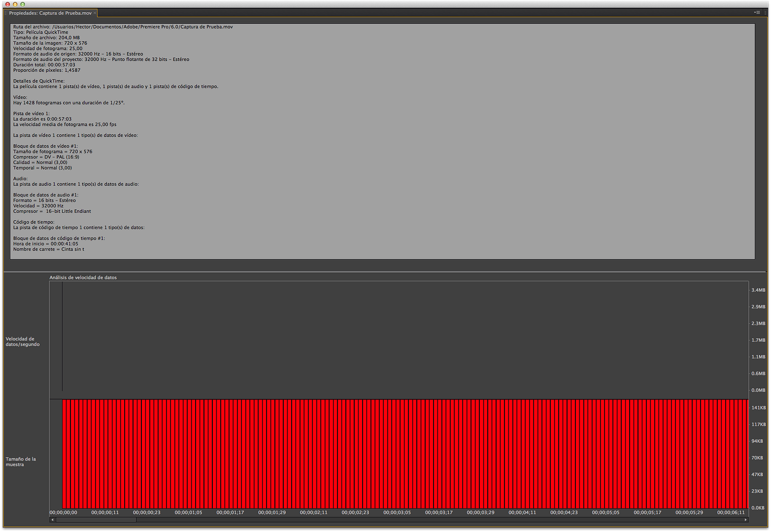Click the 70KB axis label
Image resolution: width=771 pixels, height=532 pixels.
tap(757, 458)
